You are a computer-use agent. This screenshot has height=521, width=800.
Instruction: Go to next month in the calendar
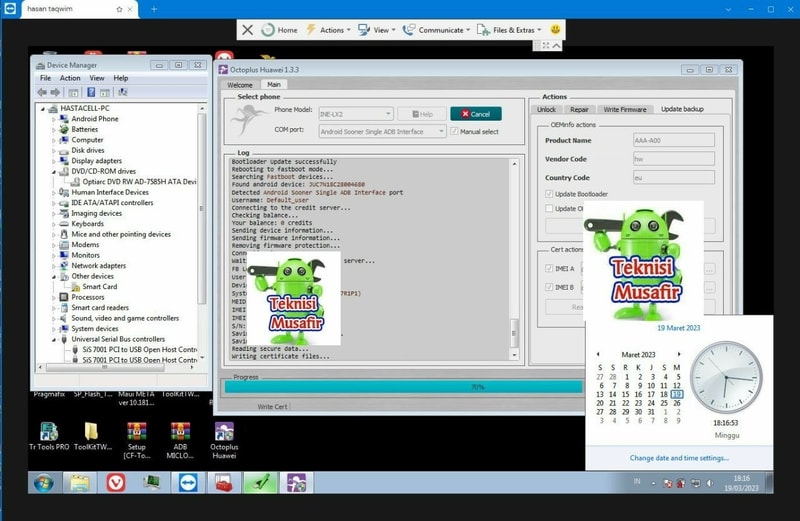click(x=679, y=354)
